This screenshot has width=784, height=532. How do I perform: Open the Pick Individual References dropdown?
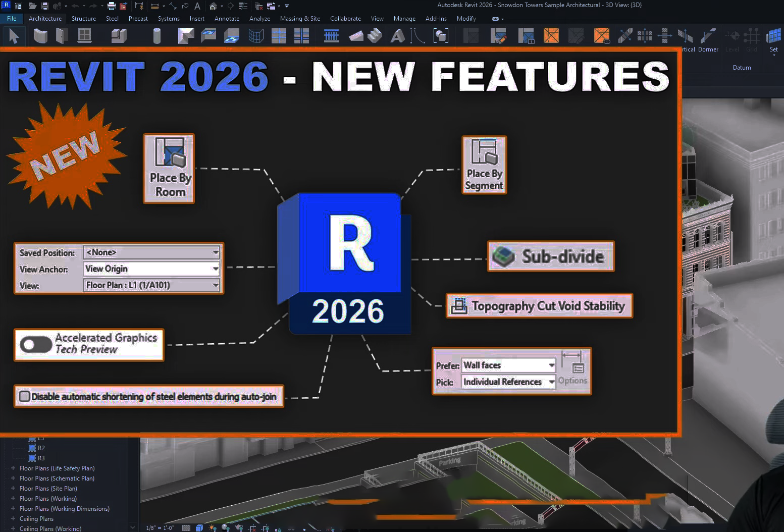pyautogui.click(x=509, y=382)
